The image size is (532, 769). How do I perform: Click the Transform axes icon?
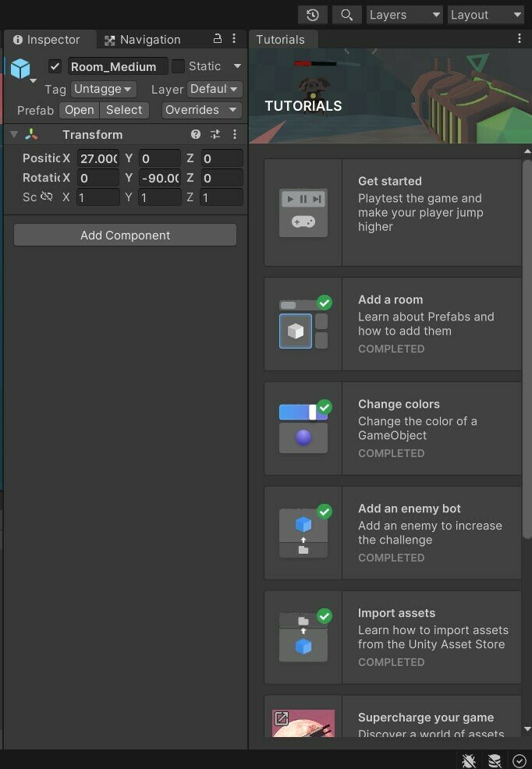pos(31,134)
